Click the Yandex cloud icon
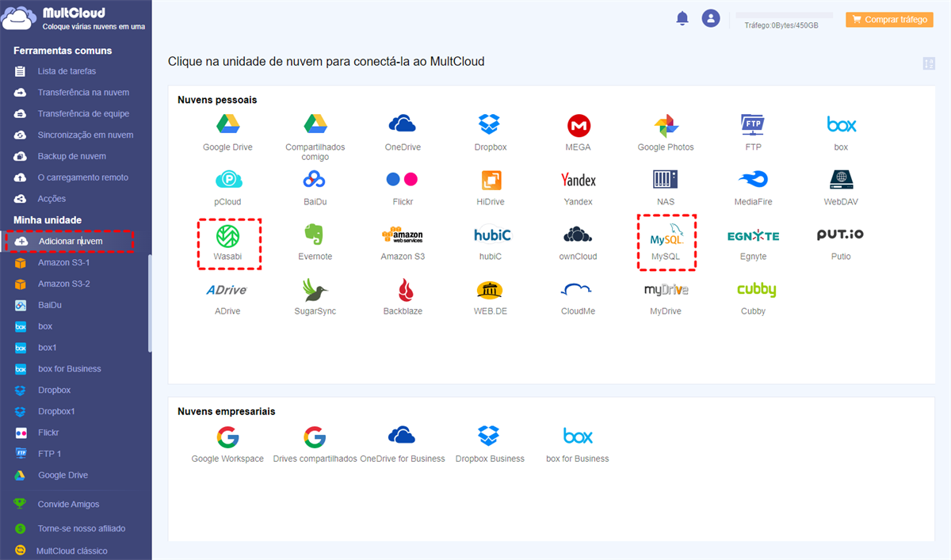Viewport: 951px width, 560px height. pyautogui.click(x=579, y=180)
